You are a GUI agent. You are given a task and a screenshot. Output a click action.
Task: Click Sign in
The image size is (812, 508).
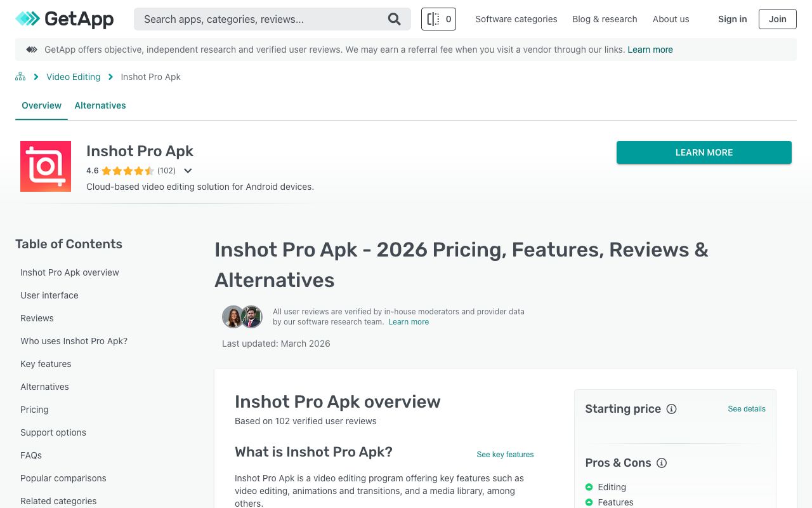click(732, 19)
